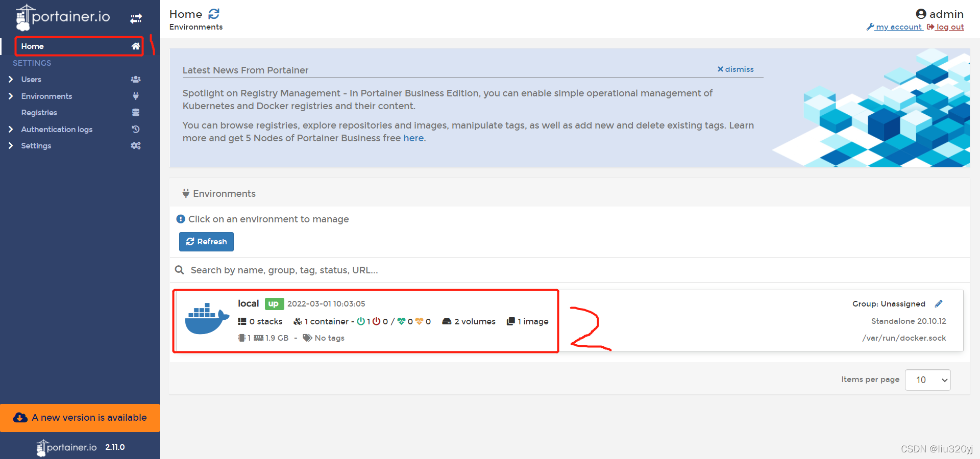Click the '0 stacks' text

(266, 321)
